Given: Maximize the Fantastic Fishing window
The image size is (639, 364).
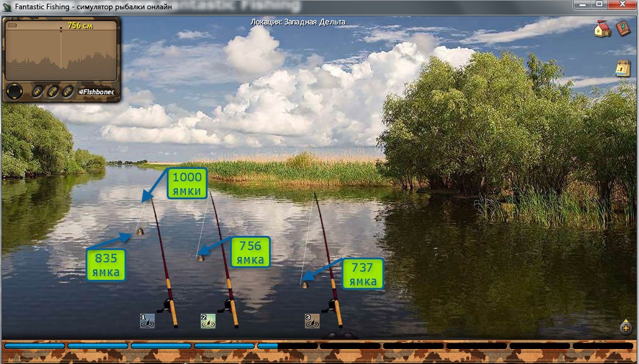Looking at the screenshot, I should coord(599,5).
